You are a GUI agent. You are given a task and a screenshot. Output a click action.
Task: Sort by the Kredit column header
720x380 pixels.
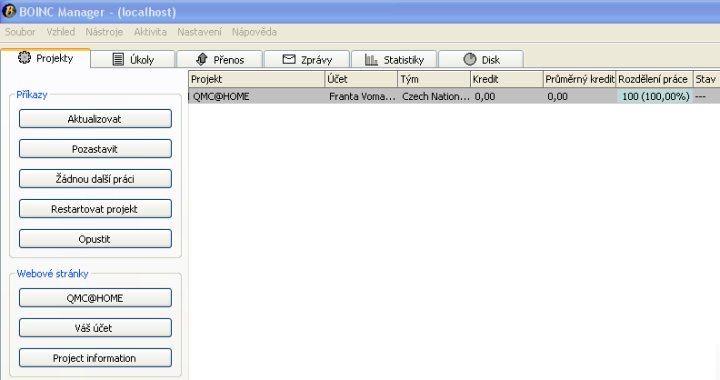[506, 79]
